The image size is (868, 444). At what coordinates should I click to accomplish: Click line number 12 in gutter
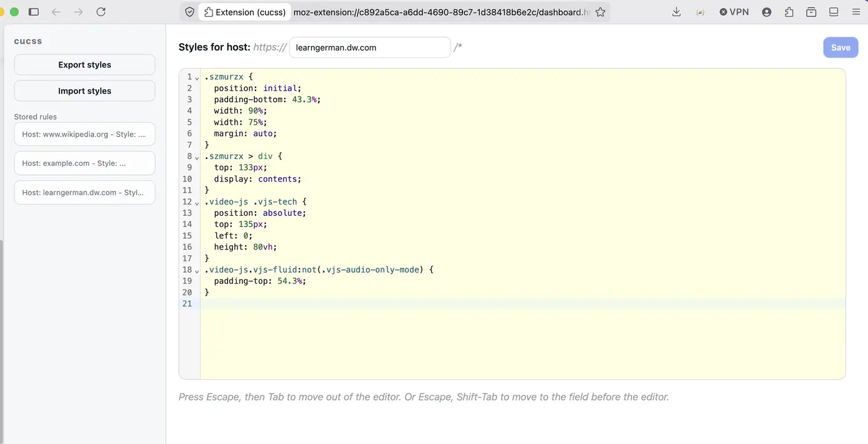(187, 201)
